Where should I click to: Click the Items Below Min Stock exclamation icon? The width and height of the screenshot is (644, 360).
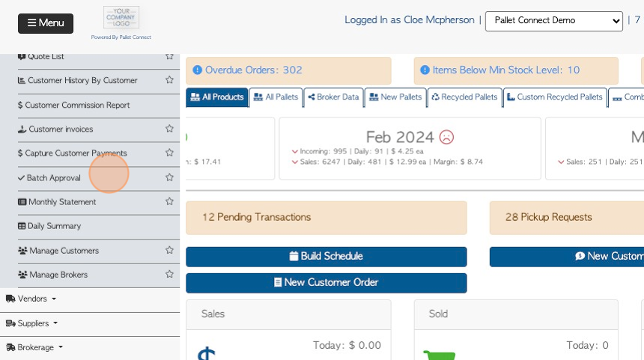point(425,70)
